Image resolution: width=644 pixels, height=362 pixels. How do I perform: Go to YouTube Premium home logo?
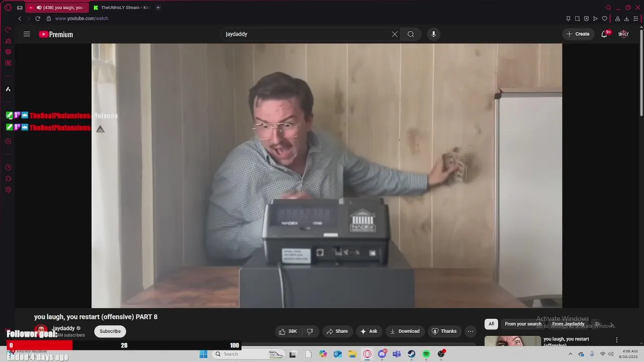tap(56, 34)
